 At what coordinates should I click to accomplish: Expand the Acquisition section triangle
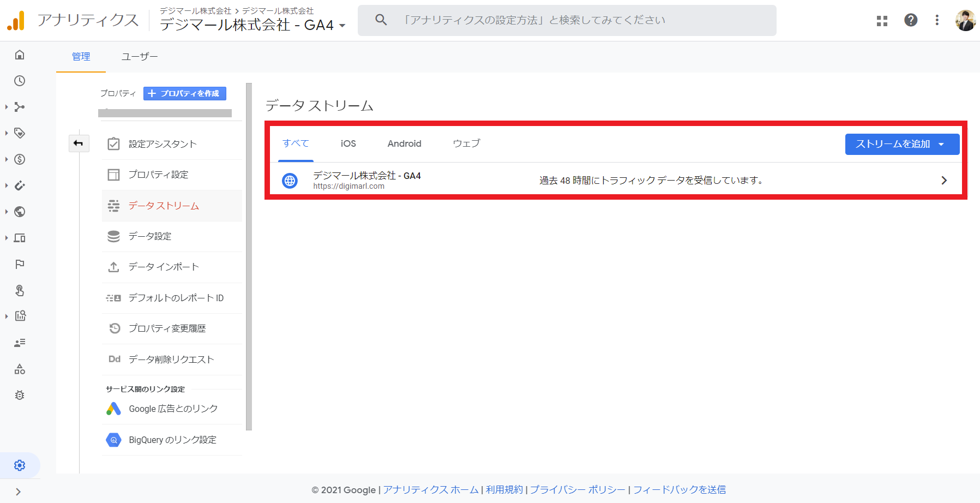(x=7, y=107)
